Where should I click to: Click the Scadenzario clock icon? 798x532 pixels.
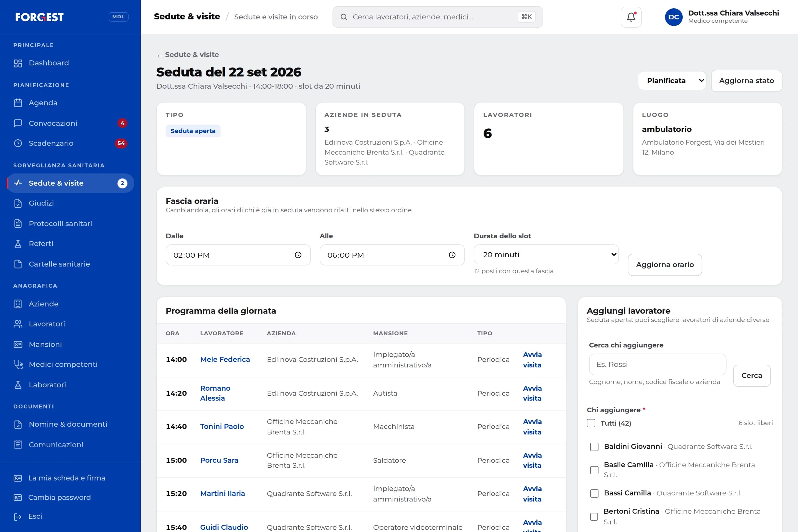(18, 143)
